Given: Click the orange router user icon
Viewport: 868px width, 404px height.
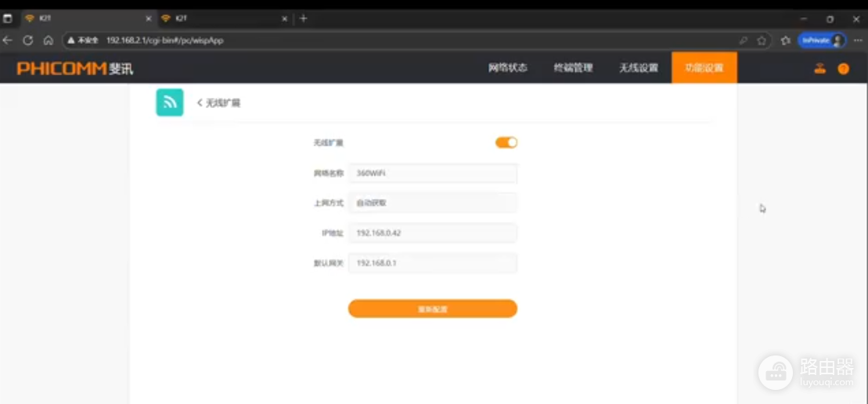Looking at the screenshot, I should coord(819,69).
